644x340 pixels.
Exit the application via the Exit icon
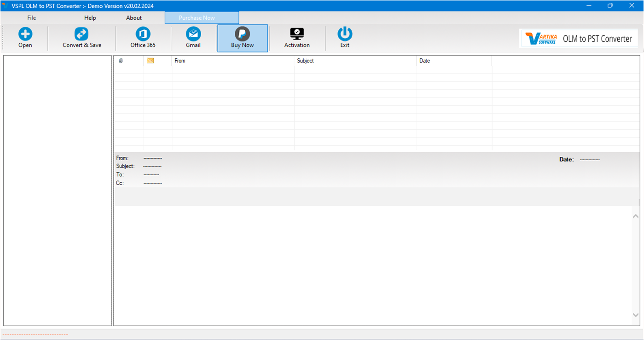[345, 38]
